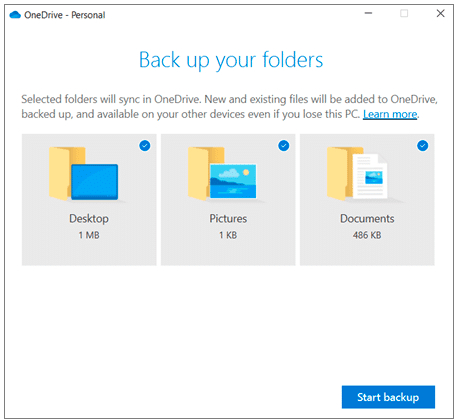Select the Desktop label text

[89, 219]
